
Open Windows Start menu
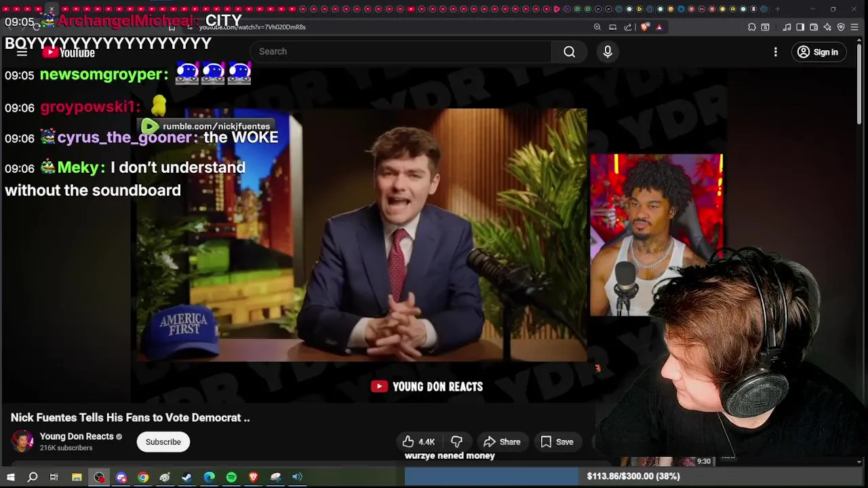[11, 477]
